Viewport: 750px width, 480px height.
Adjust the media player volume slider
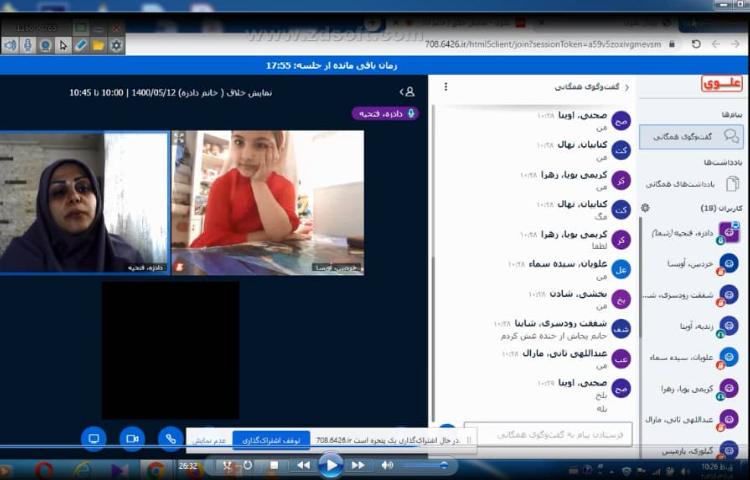point(423,465)
